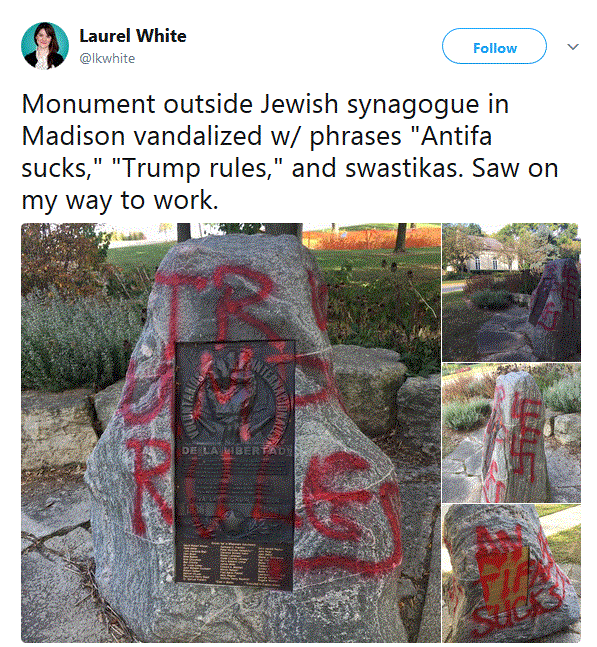Open Laurel White's profile avatar

tap(45, 46)
